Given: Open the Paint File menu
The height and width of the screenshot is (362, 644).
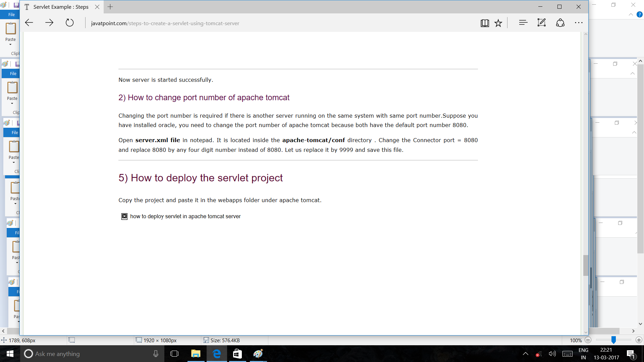Looking at the screenshot, I should tap(11, 14).
